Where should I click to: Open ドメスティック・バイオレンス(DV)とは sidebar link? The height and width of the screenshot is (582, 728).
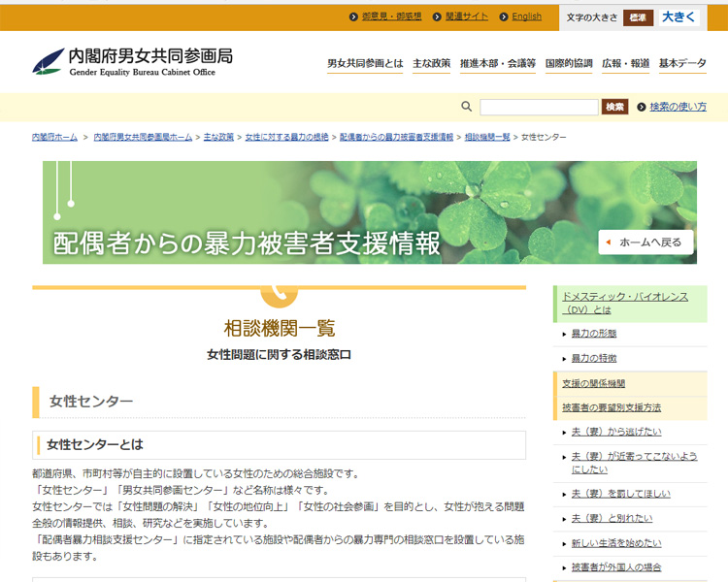click(625, 303)
